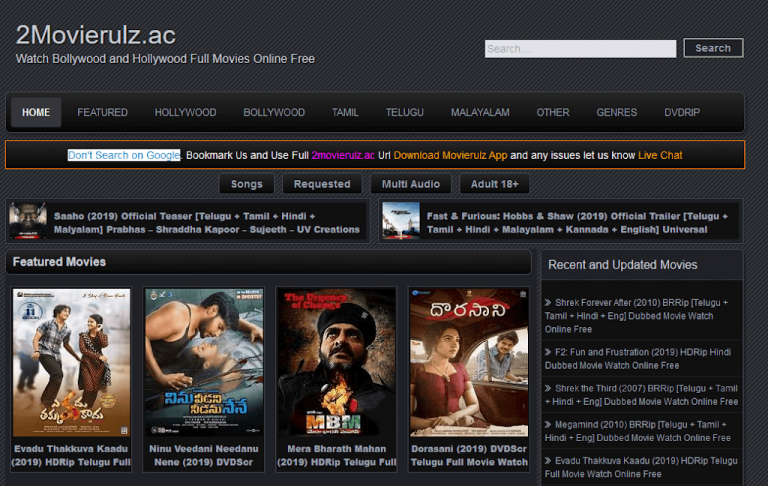Viewport: 768px width, 486px height.
Task: Select the TELUGU menu item
Action: pyautogui.click(x=404, y=112)
